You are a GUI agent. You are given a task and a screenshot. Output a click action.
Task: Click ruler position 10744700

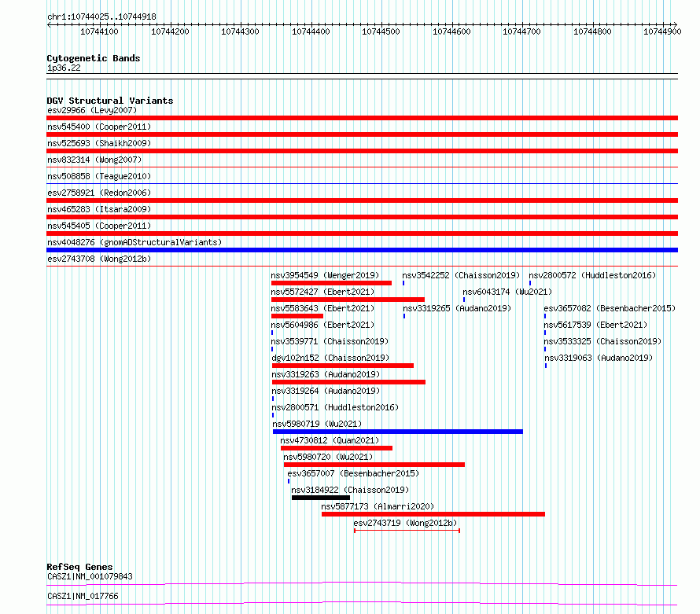(x=522, y=31)
